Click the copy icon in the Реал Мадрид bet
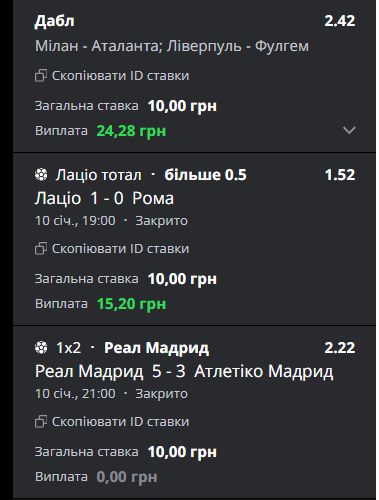The height and width of the screenshot is (500, 379). click(x=41, y=422)
